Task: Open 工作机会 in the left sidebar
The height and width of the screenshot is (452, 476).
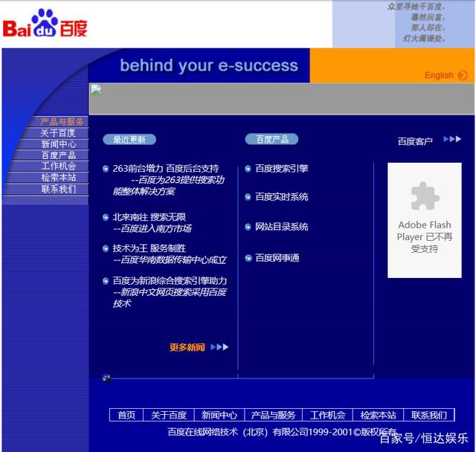Action: (59, 167)
